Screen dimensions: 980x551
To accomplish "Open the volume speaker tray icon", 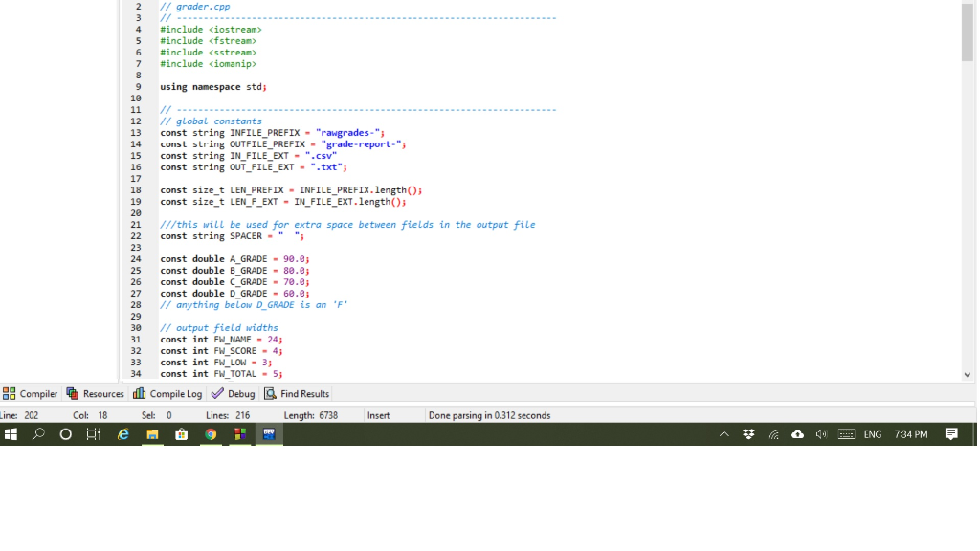I will tap(821, 434).
